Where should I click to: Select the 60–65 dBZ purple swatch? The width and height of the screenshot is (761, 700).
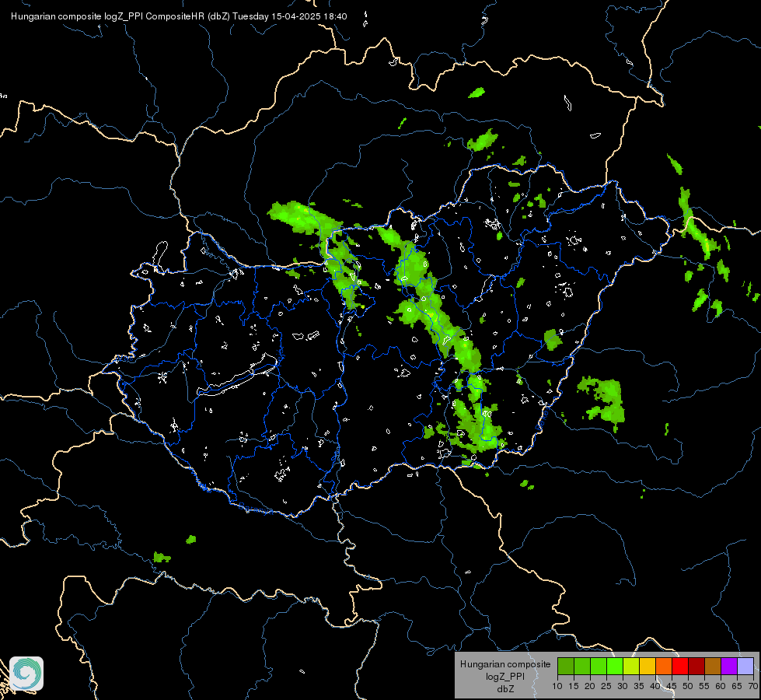729,666
